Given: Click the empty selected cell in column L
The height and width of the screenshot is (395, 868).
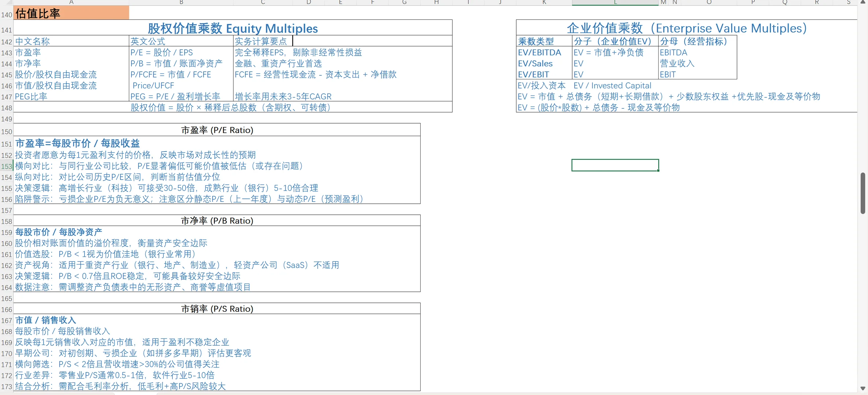Looking at the screenshot, I should [615, 165].
